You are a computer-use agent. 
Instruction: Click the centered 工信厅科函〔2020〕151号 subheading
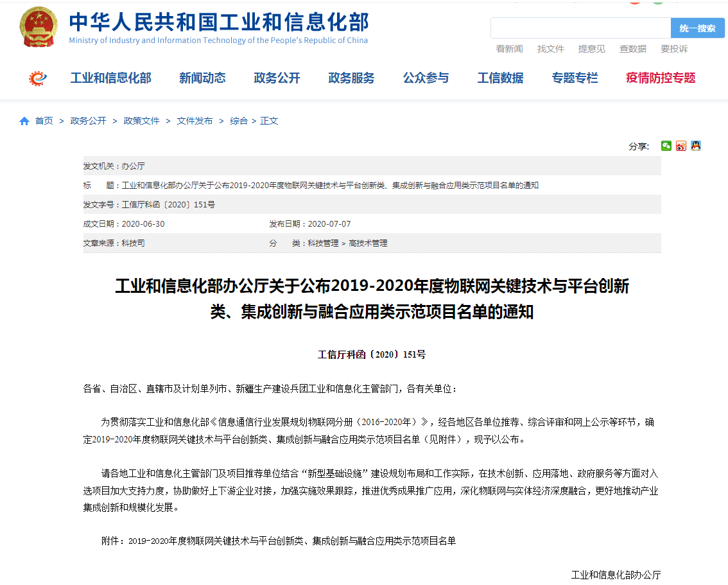pos(372,354)
